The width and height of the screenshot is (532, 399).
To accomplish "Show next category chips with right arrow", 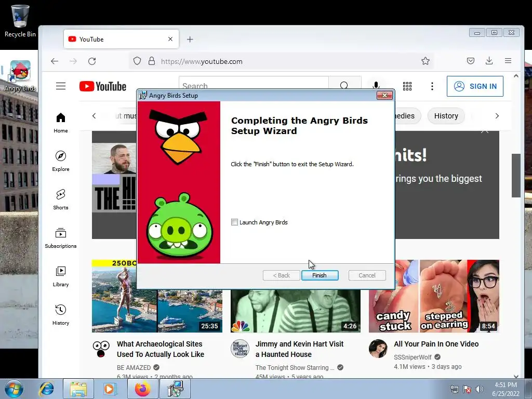I will point(497,116).
